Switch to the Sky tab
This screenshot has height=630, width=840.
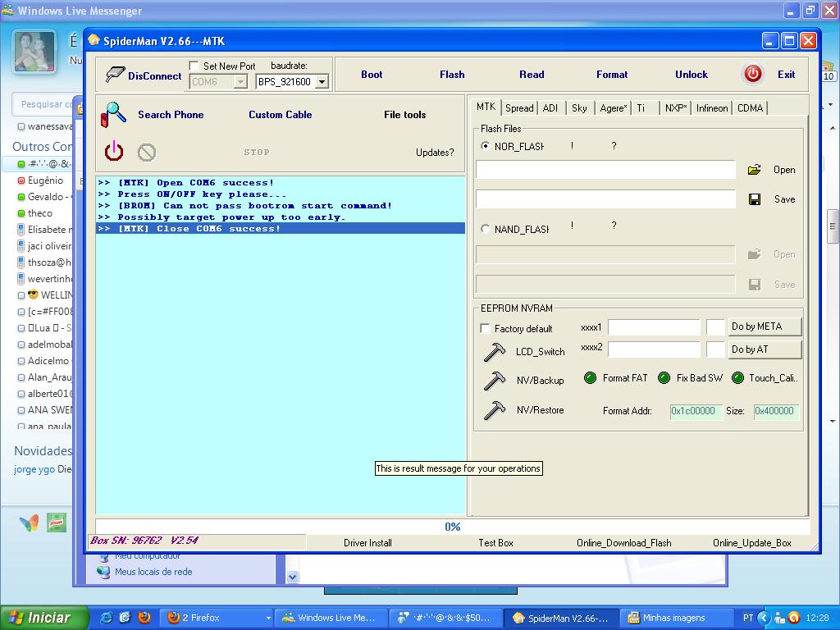579,108
